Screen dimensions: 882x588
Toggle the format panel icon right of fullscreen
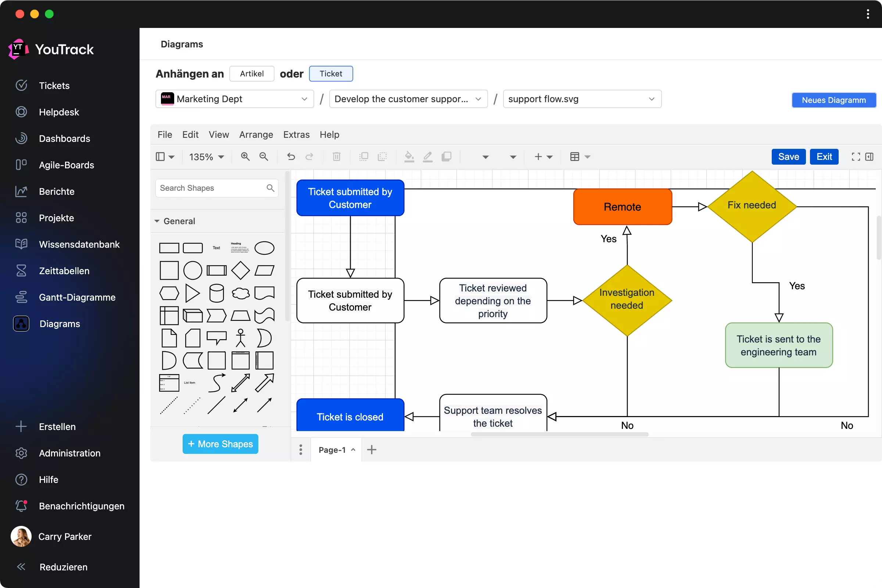coord(869,157)
